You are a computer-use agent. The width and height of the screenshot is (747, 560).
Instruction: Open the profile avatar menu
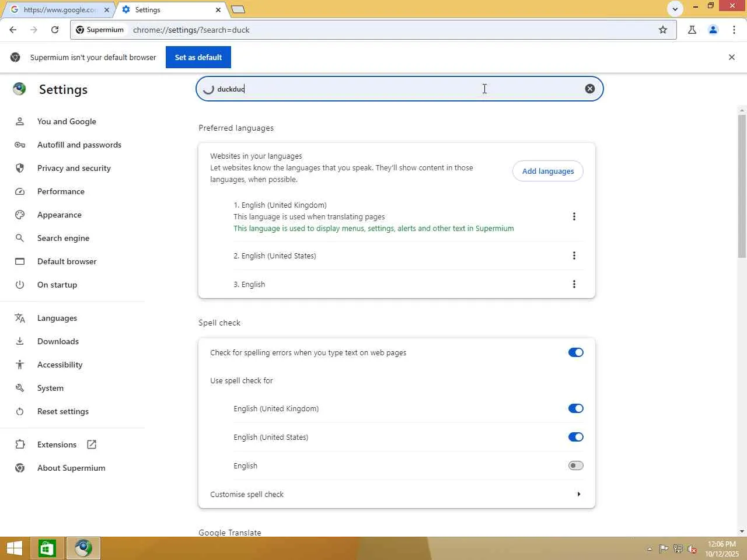pyautogui.click(x=713, y=30)
